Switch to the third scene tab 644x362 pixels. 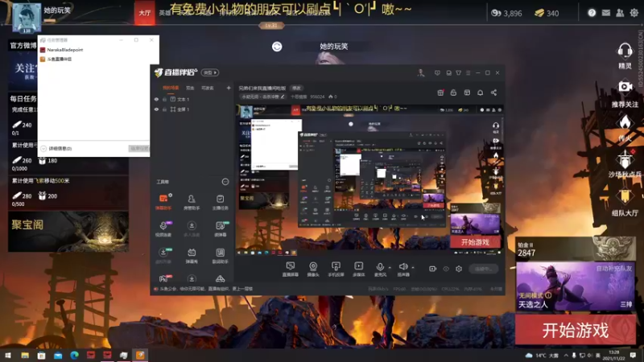pyautogui.click(x=208, y=88)
